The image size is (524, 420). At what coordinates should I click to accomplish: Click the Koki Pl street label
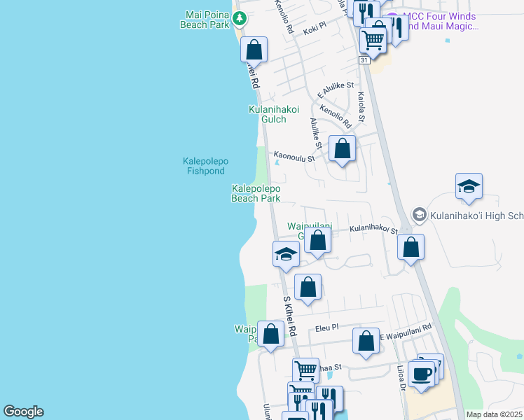315,29
